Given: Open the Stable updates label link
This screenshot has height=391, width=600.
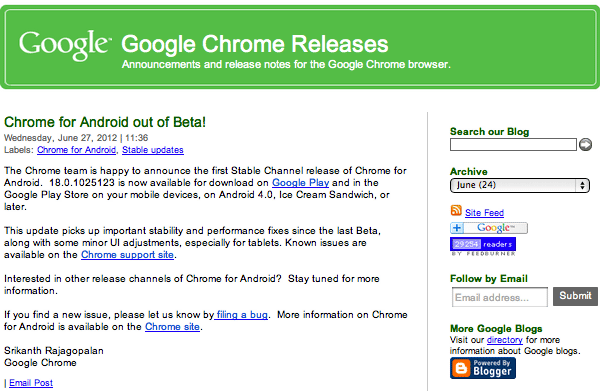Looking at the screenshot, I should 153,150.
